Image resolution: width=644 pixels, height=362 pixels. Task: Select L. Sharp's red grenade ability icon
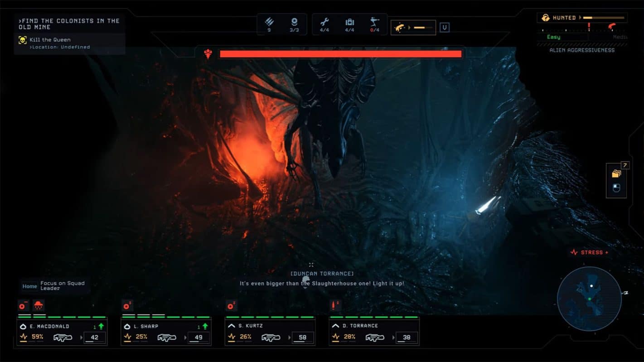pyautogui.click(x=127, y=305)
